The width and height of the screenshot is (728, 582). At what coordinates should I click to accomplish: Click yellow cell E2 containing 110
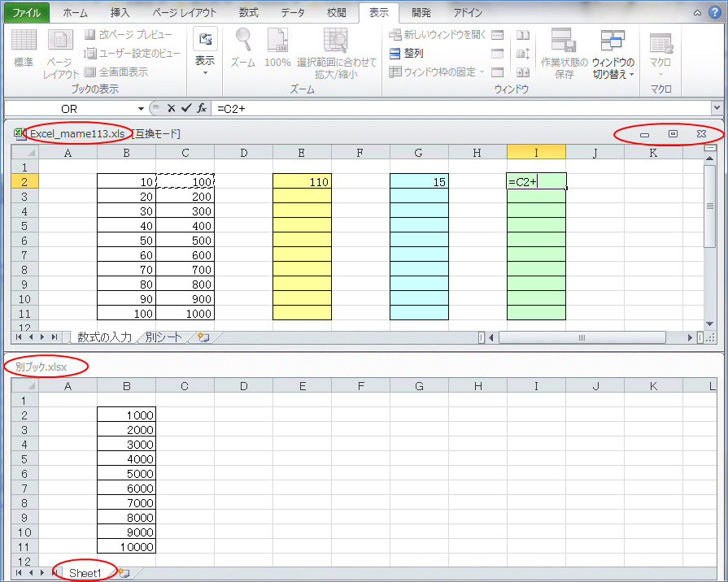coord(302,182)
